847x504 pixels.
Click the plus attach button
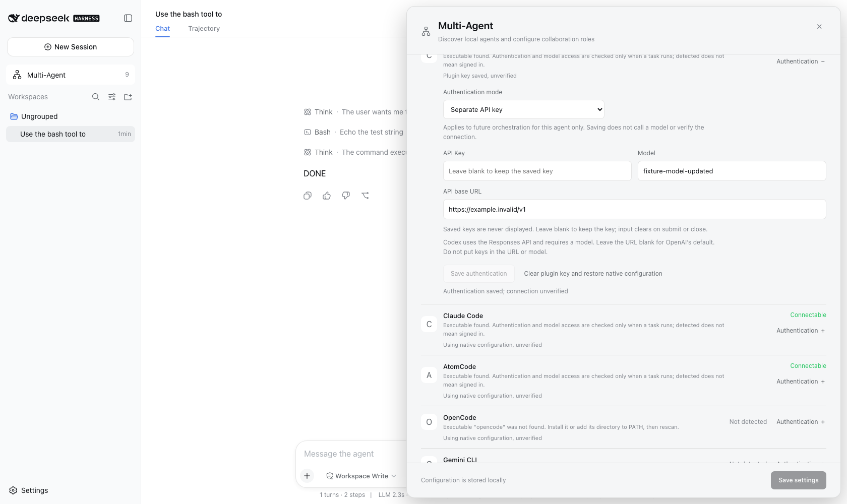coord(307,476)
